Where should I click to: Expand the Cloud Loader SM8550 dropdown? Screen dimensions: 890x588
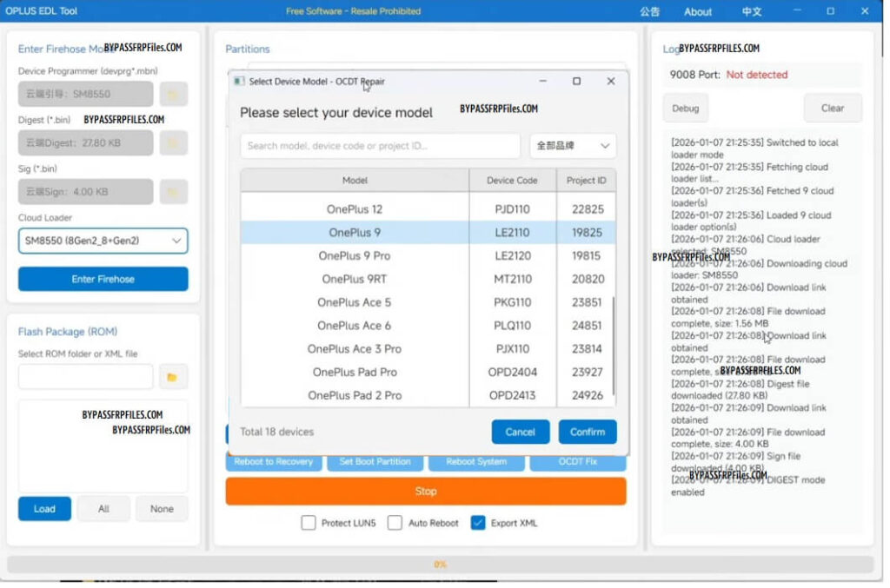coord(103,241)
